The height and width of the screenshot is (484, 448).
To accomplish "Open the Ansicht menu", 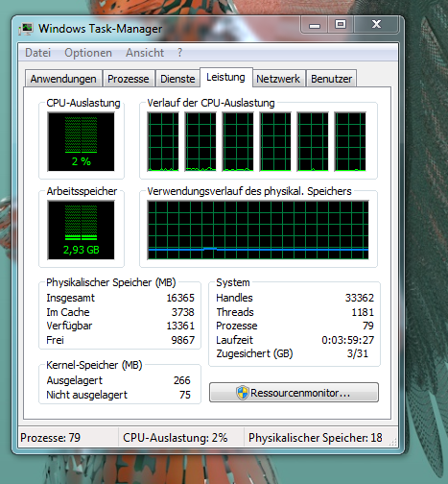I will (145, 53).
